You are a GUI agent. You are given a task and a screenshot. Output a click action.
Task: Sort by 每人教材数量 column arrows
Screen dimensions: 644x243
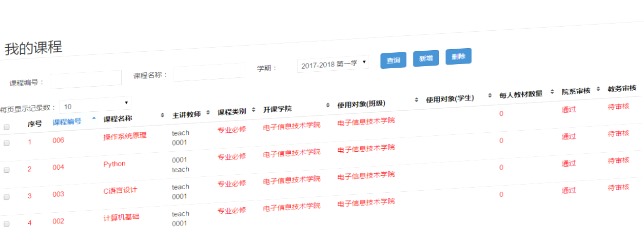point(552,92)
